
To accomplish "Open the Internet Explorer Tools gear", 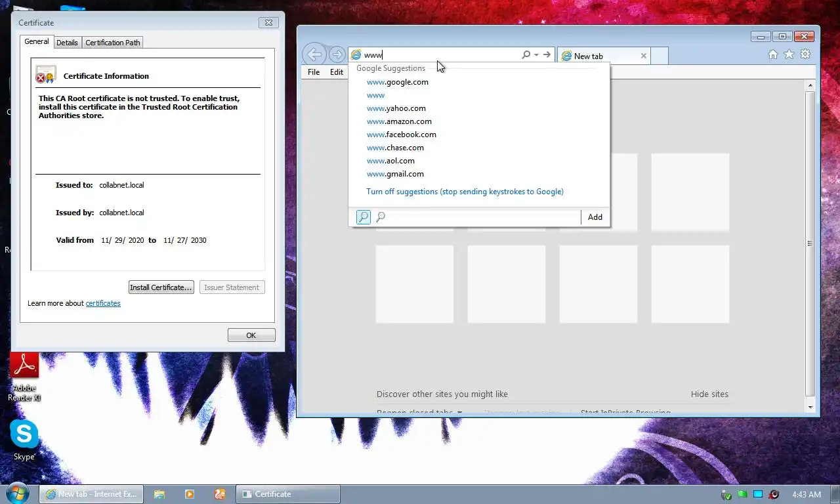I will click(x=805, y=54).
